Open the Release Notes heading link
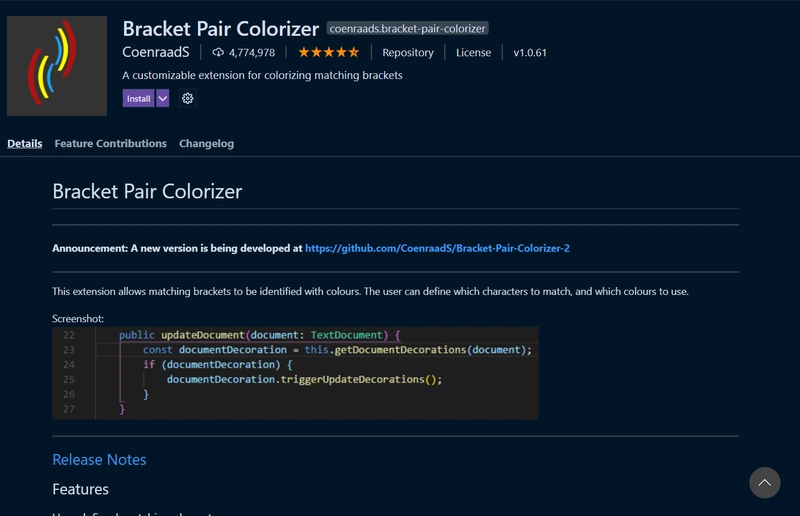Viewport: 800px width, 516px height. point(99,459)
